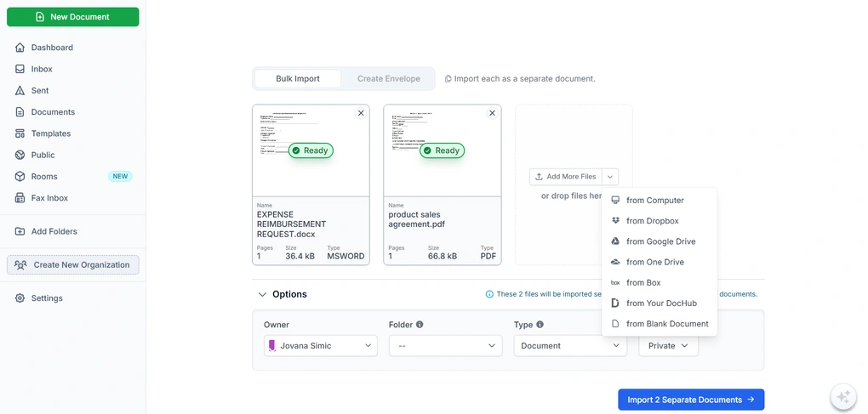Click the Import each as separate document hint
The image size is (868, 414).
(x=520, y=78)
